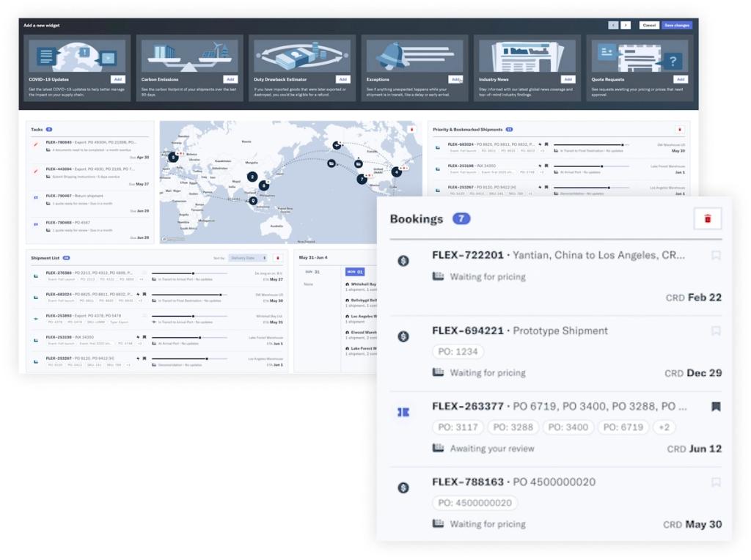Go to next widget page arrow

[626, 26]
